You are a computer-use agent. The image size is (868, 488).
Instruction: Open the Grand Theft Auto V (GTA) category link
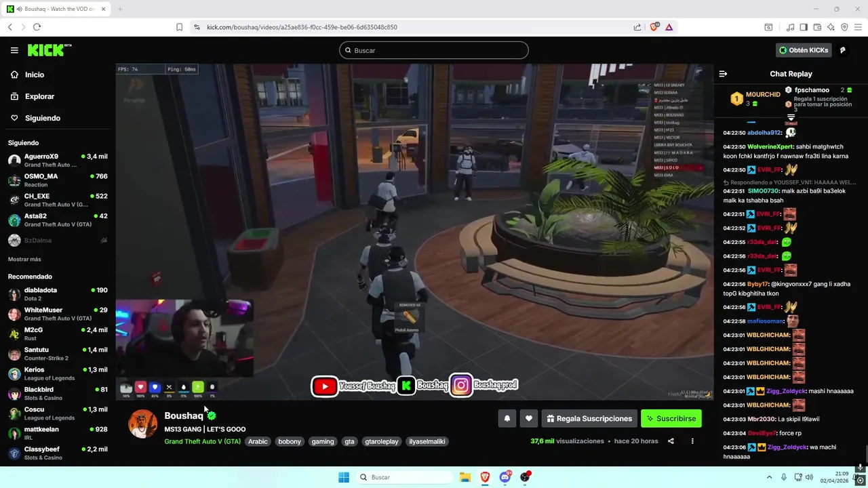(202, 441)
